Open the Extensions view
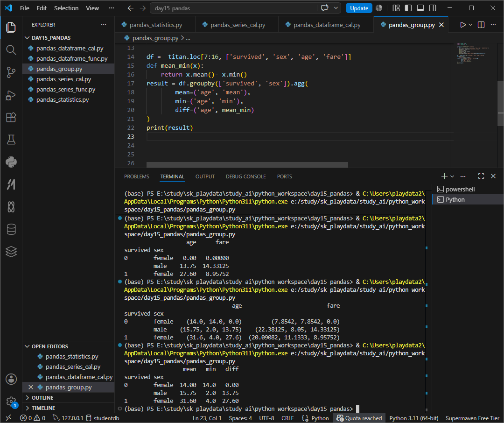Screen dimensions: 504x423 [11, 117]
